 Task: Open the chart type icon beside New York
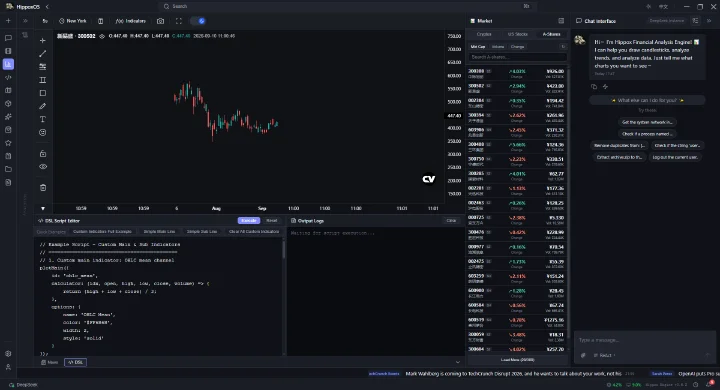coord(101,21)
